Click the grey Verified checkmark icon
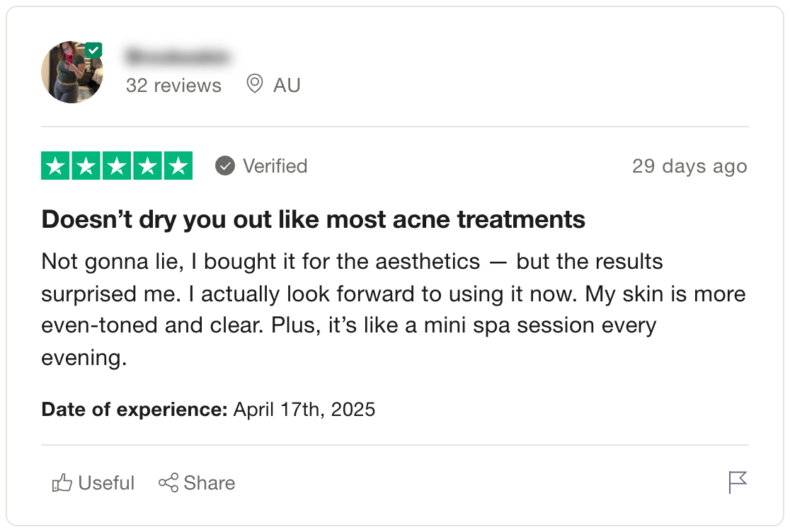Viewport: 790px width, 532px height. coord(224,166)
